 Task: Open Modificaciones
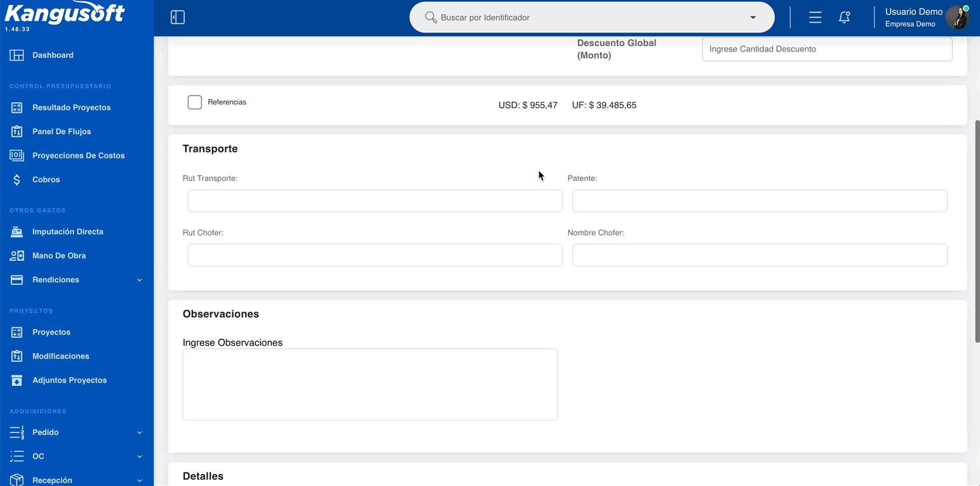(x=61, y=356)
